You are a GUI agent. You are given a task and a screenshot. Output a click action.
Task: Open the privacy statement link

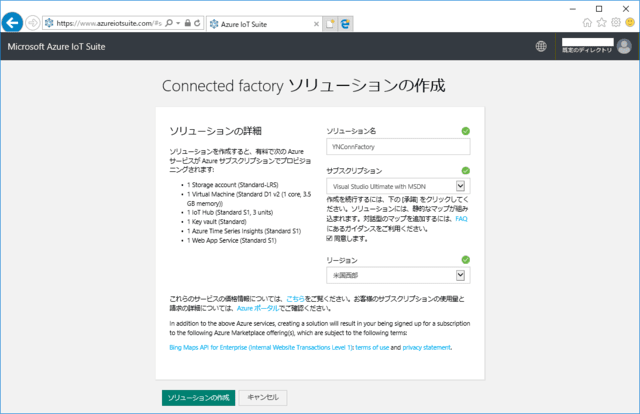pos(427,347)
